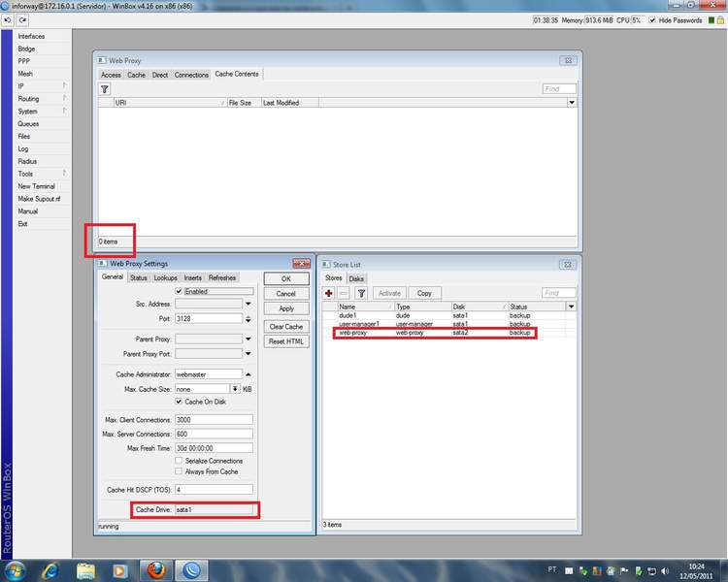
Task: Collapse the Cache Administrator field arrow
Action: 248,374
